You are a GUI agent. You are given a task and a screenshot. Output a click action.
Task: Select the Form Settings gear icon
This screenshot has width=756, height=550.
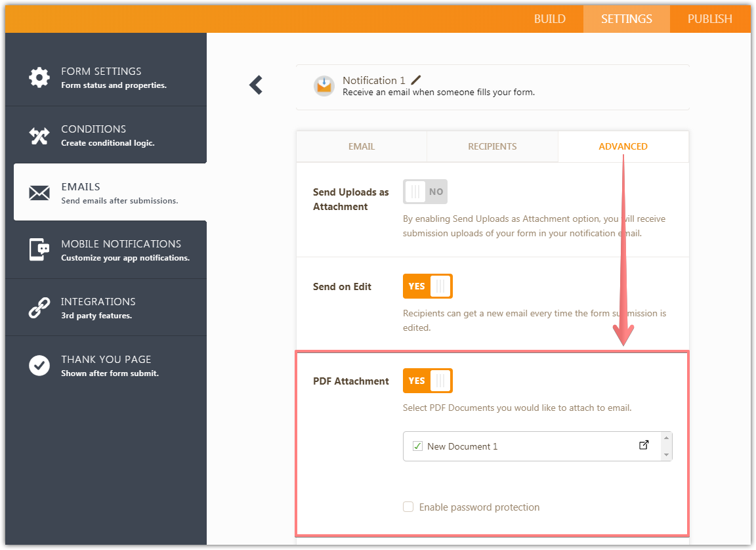click(39, 77)
